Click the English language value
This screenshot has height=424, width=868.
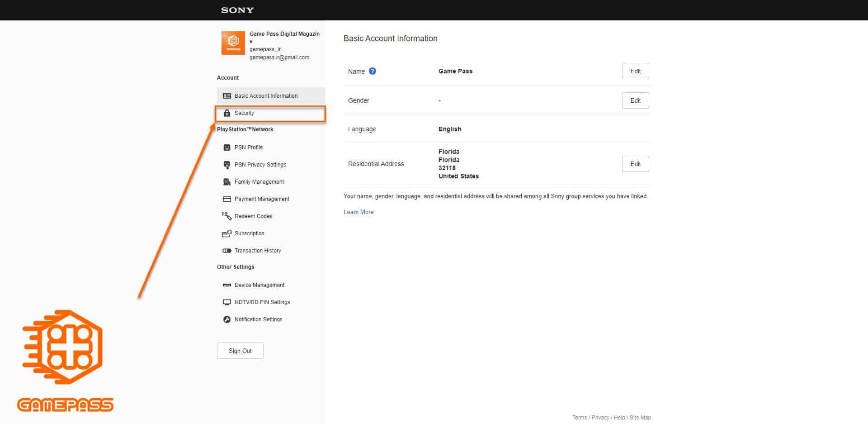coord(450,129)
